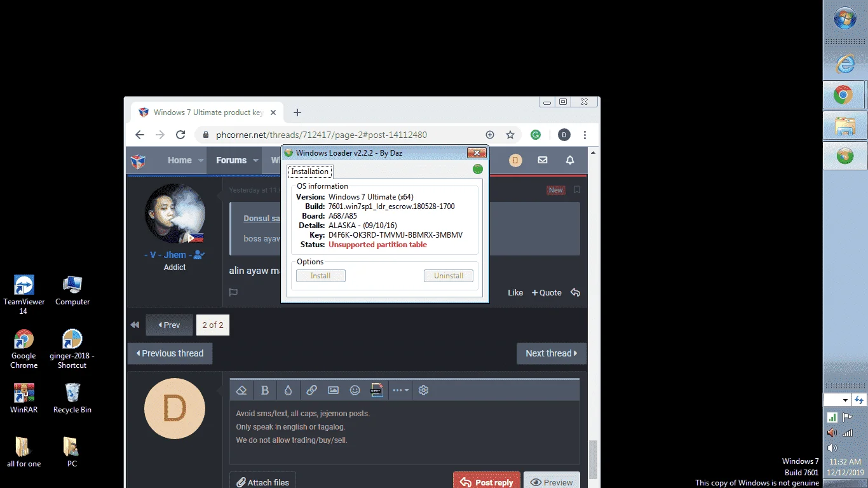Viewport: 868px width, 488px height.
Task: Open the Forums nav item
Action: [x=231, y=160]
